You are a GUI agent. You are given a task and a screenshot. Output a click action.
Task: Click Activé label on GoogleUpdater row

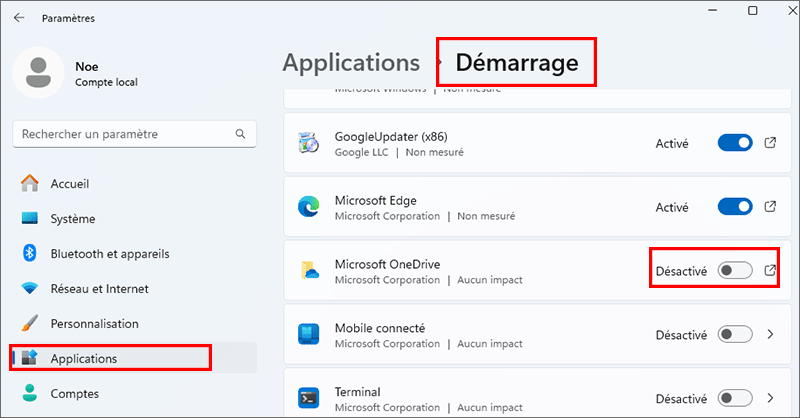[x=672, y=143]
